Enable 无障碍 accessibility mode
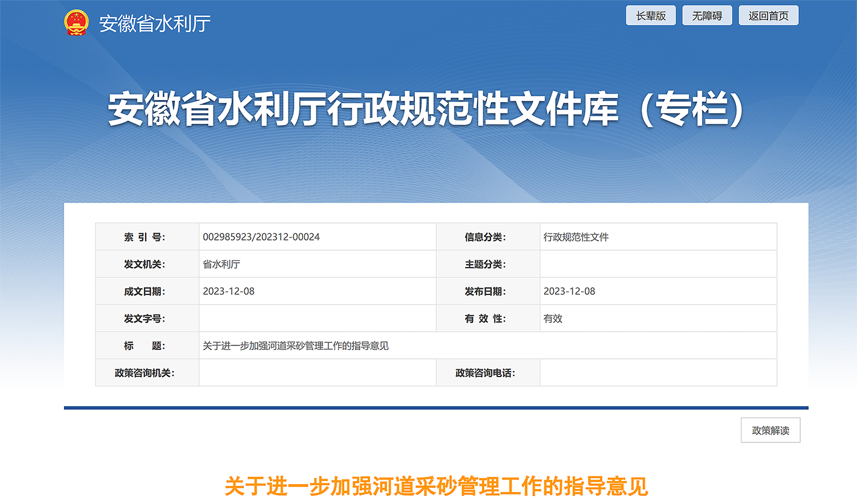Viewport: 857px width, 504px height. (707, 16)
